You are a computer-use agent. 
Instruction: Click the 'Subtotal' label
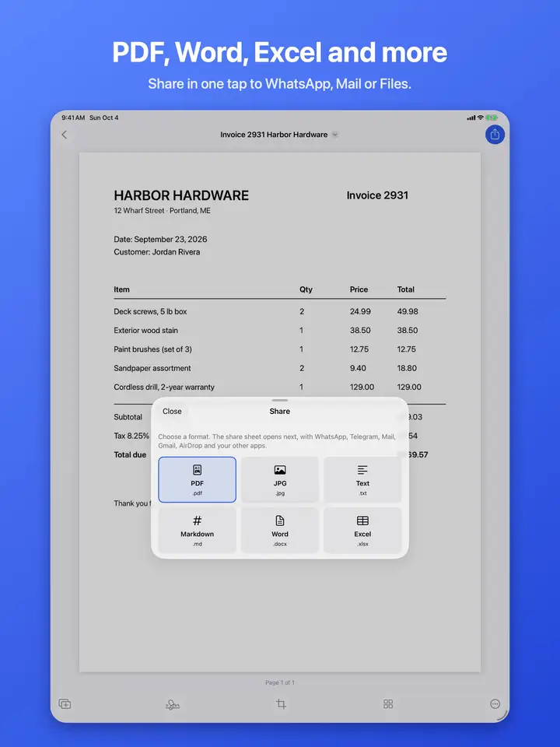(128, 417)
